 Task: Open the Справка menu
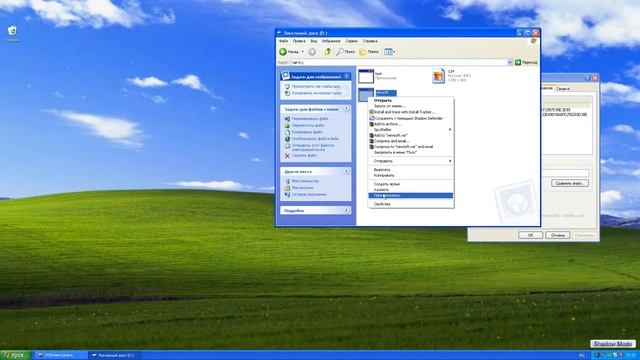(370, 41)
